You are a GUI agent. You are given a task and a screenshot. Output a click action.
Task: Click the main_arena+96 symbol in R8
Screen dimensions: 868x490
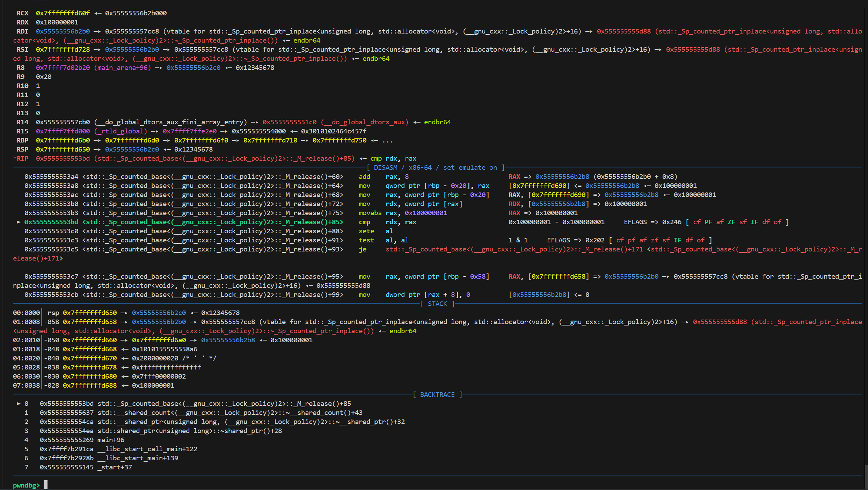pyautogui.click(x=122, y=68)
